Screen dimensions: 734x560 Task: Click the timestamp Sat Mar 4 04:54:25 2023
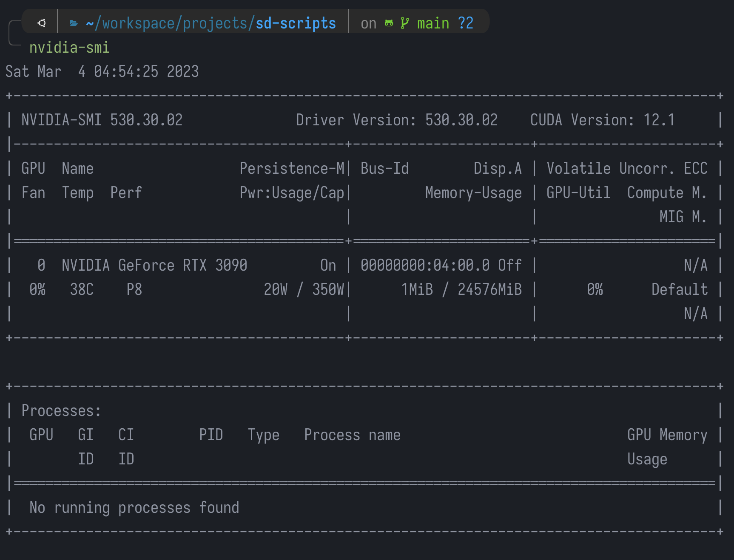click(x=102, y=71)
